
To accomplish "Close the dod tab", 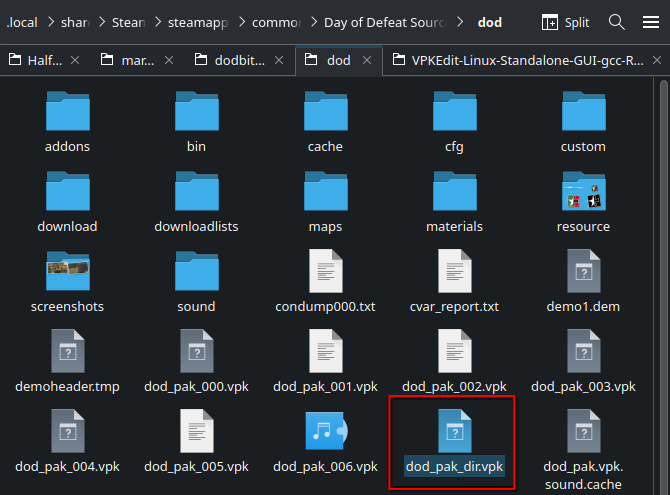I will tap(367, 60).
